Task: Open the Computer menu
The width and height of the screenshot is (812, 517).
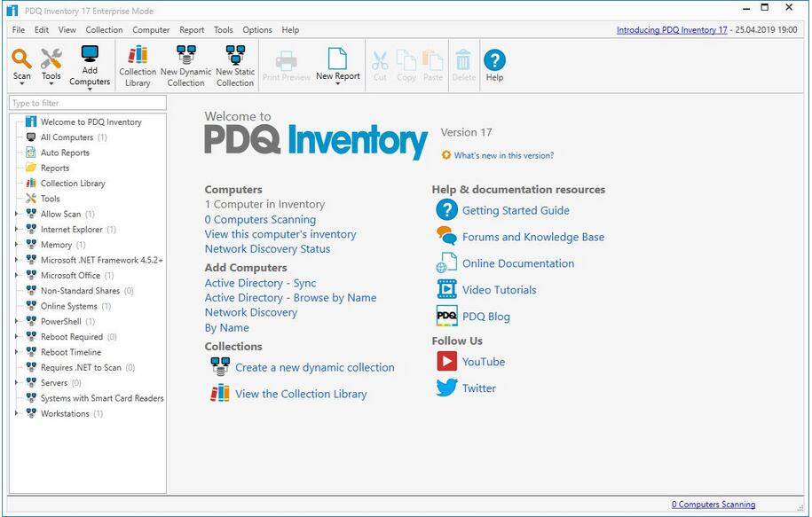Action: pyautogui.click(x=151, y=29)
